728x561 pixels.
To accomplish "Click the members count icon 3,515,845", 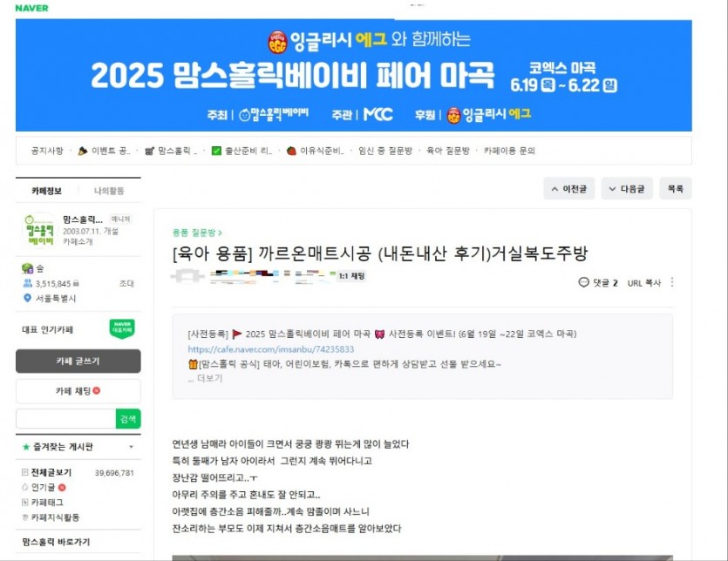I will (28, 283).
